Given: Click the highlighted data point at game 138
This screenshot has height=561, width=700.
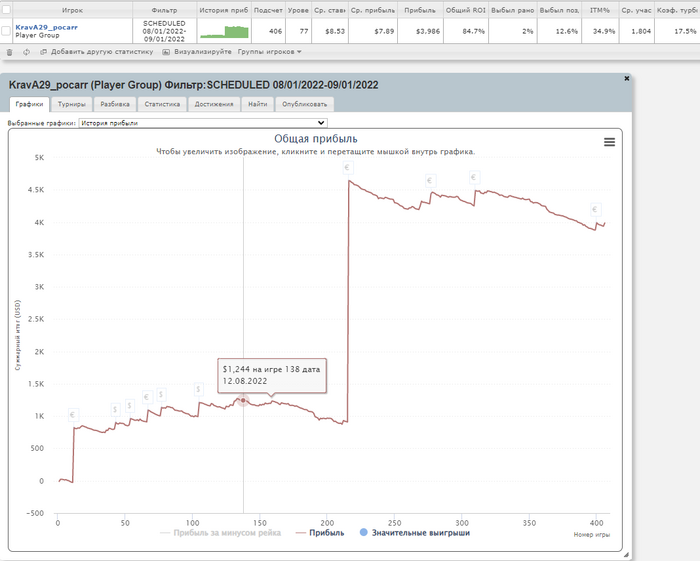Looking at the screenshot, I should click(243, 400).
